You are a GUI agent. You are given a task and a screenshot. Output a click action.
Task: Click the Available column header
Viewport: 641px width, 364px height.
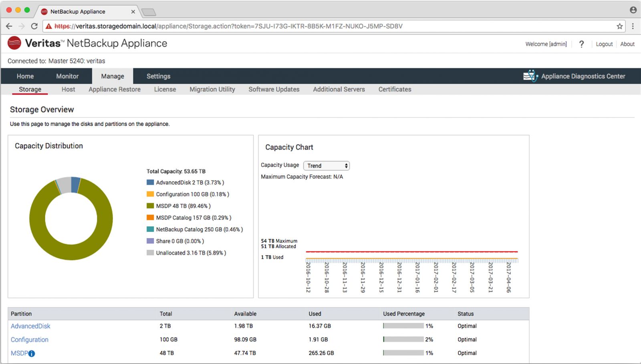click(245, 314)
